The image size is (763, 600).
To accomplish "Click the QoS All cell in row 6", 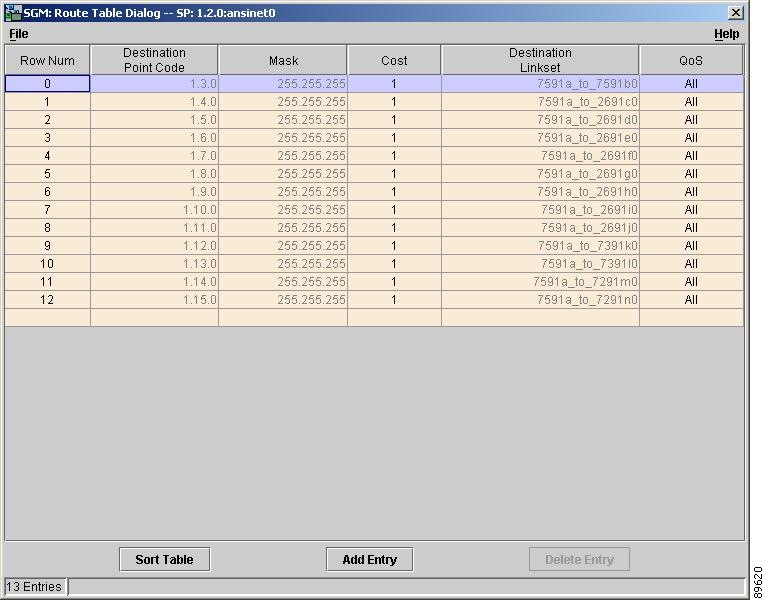I will (x=691, y=192).
